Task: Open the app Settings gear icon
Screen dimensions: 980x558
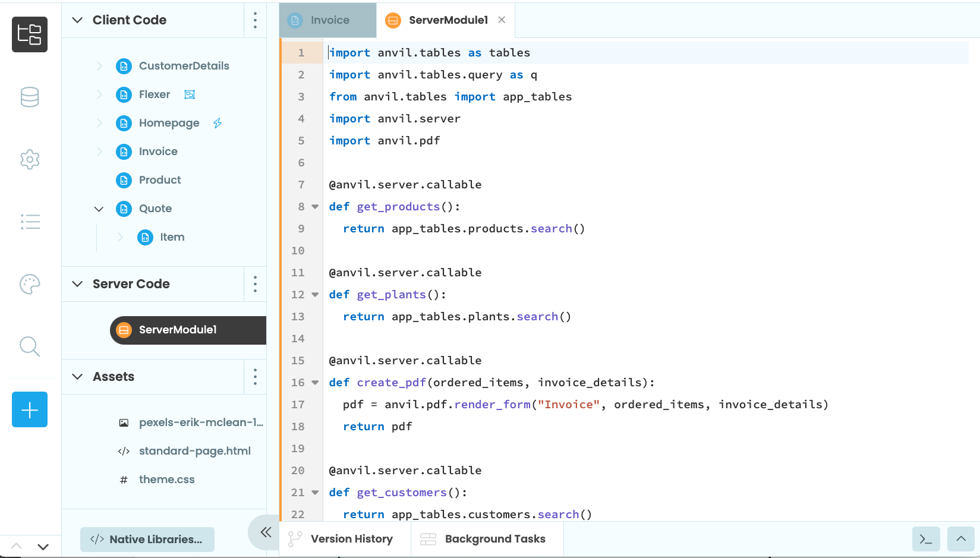Action: [30, 159]
